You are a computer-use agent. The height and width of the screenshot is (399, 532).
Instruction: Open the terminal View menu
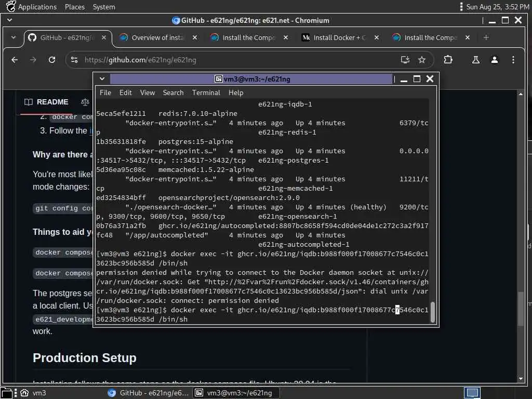(x=147, y=92)
